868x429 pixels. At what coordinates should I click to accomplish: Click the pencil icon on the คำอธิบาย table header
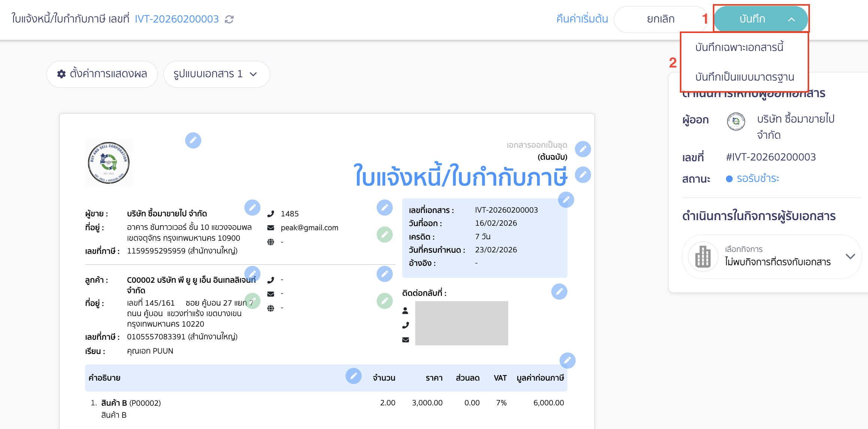[x=354, y=376]
